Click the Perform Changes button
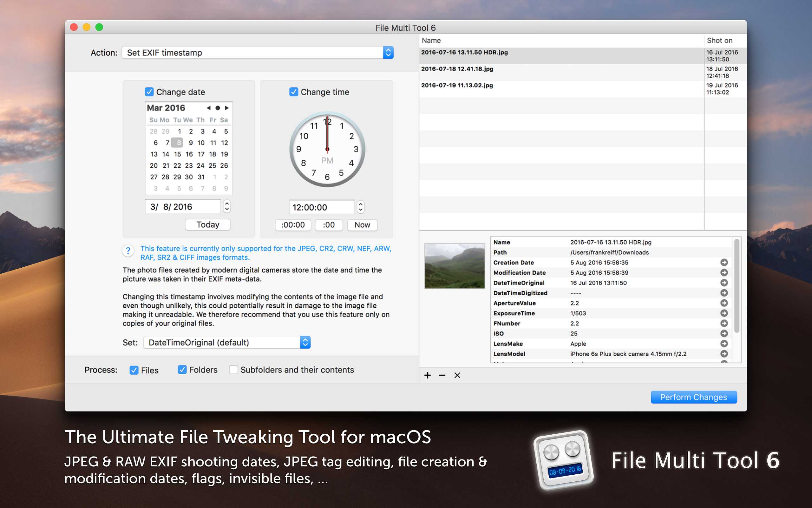This screenshot has height=508, width=812. pyautogui.click(x=694, y=397)
